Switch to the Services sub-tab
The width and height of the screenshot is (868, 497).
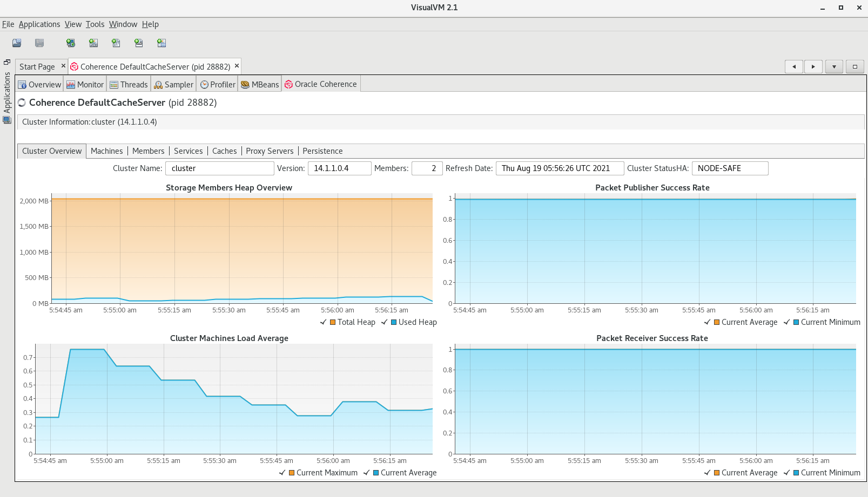[189, 151]
